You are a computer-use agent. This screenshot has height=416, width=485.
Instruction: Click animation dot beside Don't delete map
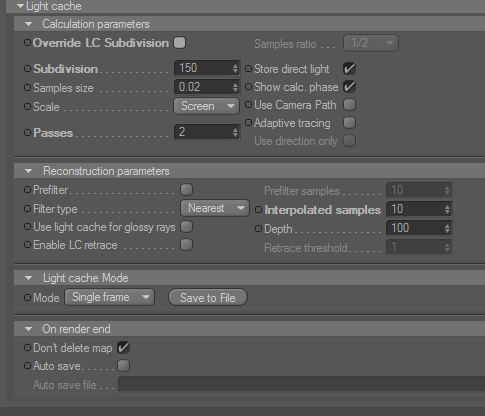tap(27, 348)
